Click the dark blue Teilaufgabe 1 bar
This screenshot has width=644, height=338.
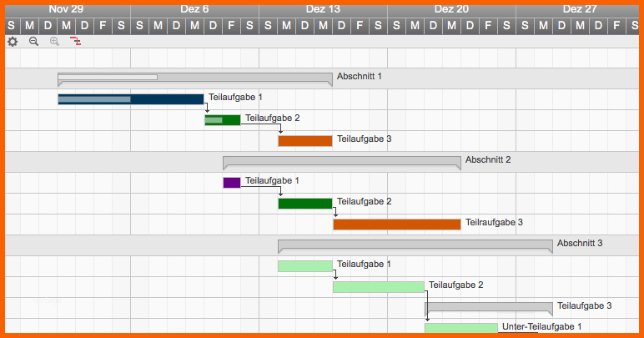click(x=130, y=98)
